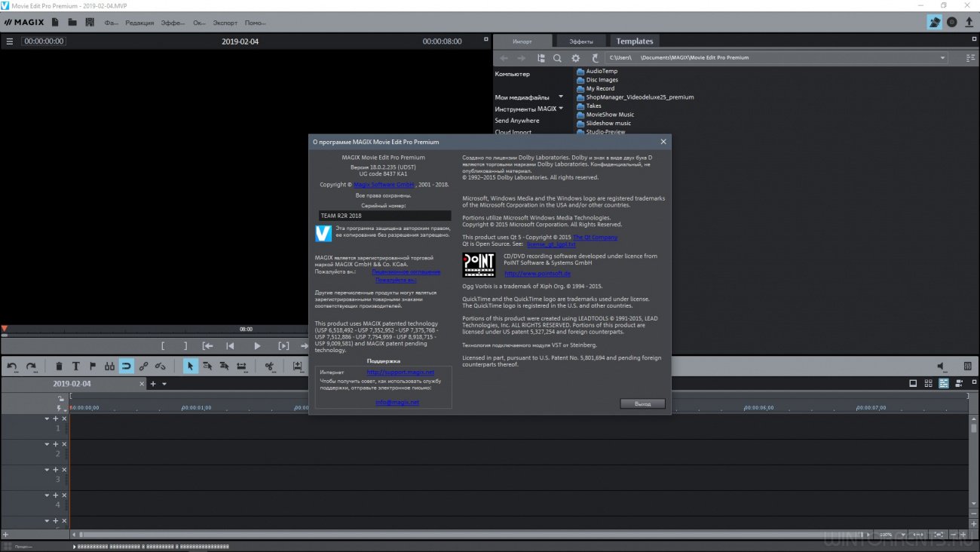Create a new project with the page icon
The image size is (980, 552).
56,23
